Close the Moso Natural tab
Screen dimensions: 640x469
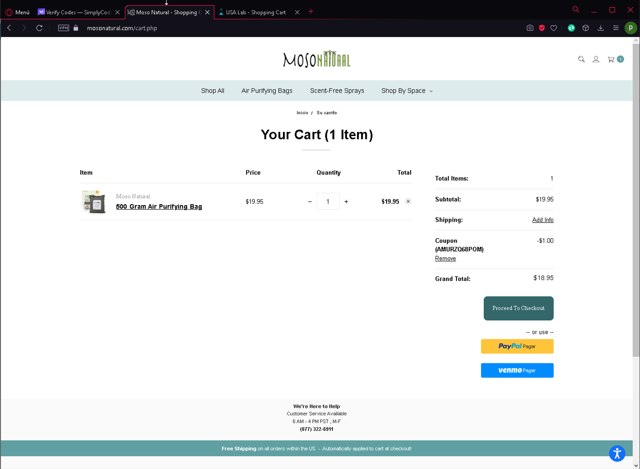pos(207,12)
